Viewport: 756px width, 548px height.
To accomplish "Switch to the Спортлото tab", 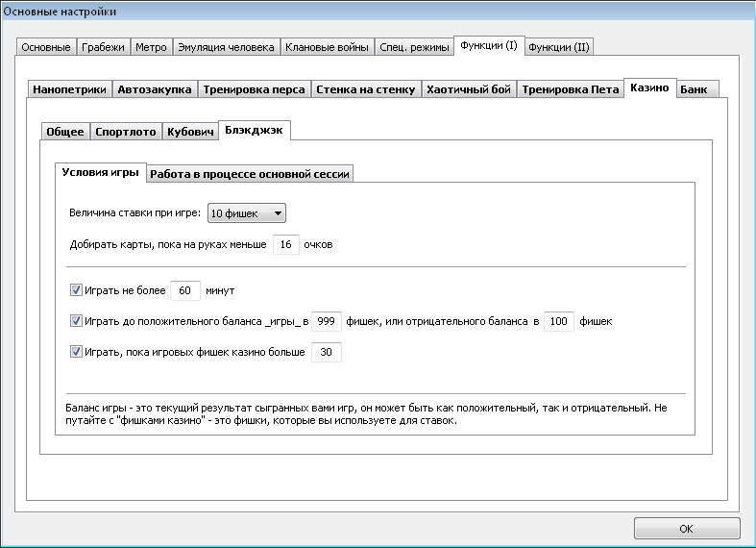I will coord(125,132).
